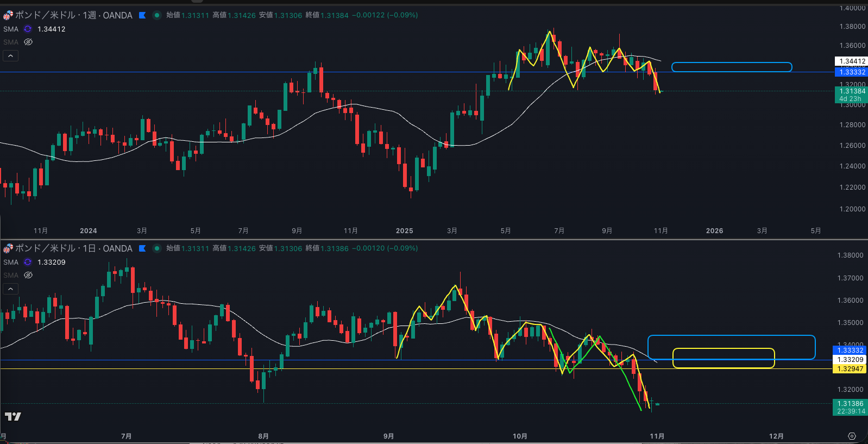Open chart settings hexagon gear icon
868x444 pixels.
click(852, 436)
